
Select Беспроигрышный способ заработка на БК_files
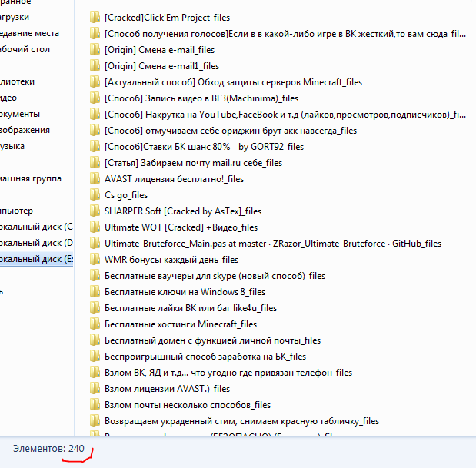[x=205, y=357]
